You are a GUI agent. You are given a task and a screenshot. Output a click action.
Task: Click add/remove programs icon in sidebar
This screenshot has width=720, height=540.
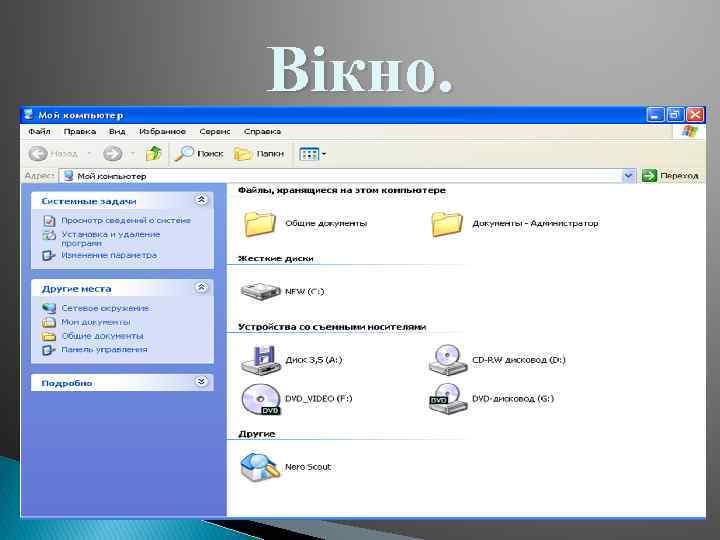tap(49, 235)
